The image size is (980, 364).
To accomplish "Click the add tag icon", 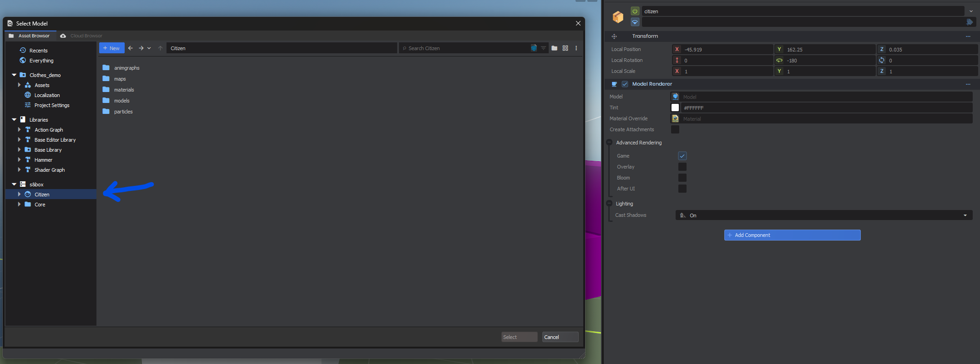I will coord(970,22).
